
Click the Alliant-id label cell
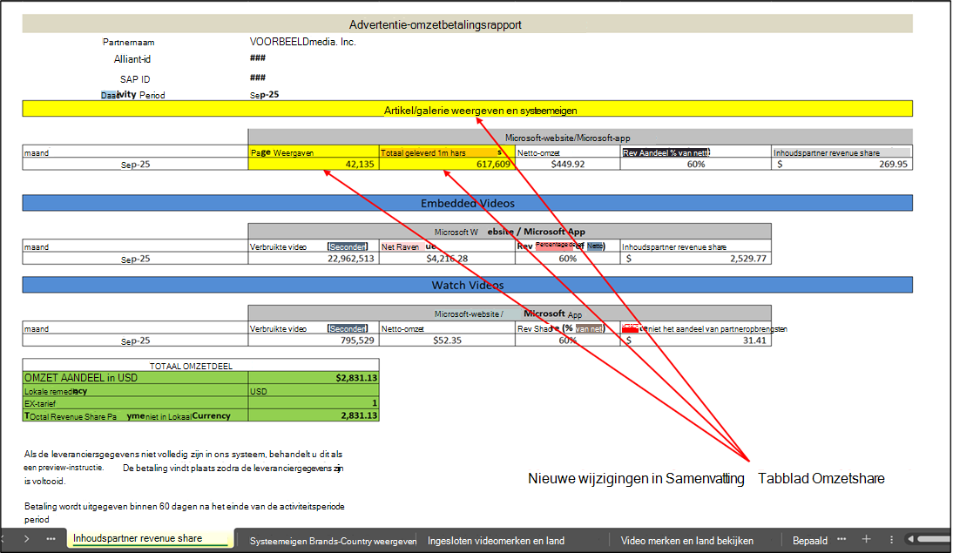click(x=132, y=59)
